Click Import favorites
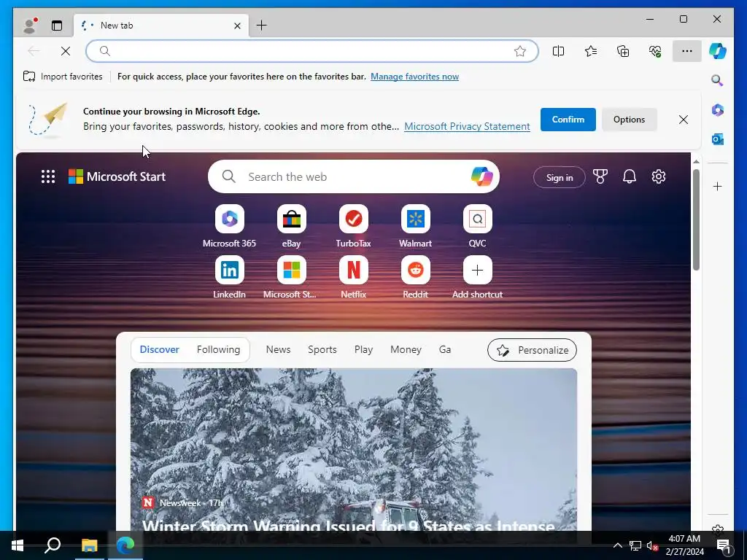Image resolution: width=747 pixels, height=560 pixels. click(63, 76)
